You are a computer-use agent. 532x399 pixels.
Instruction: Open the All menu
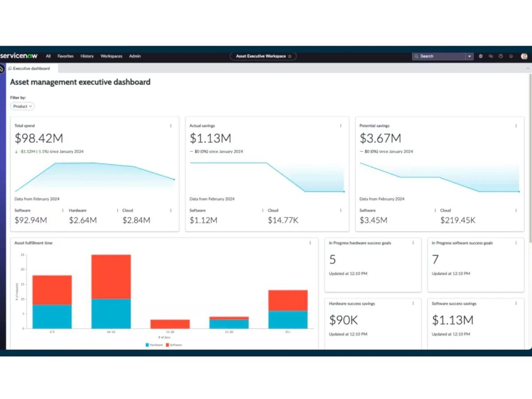(x=48, y=56)
